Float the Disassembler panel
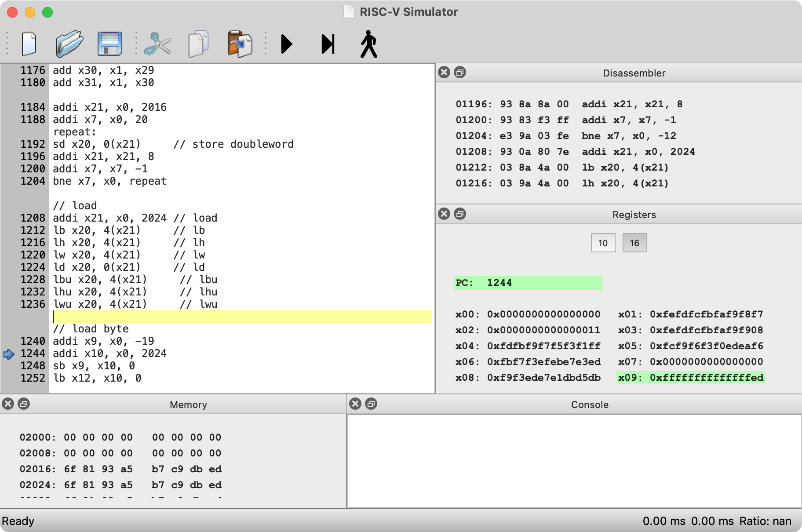The width and height of the screenshot is (802, 532). pyautogui.click(x=460, y=72)
